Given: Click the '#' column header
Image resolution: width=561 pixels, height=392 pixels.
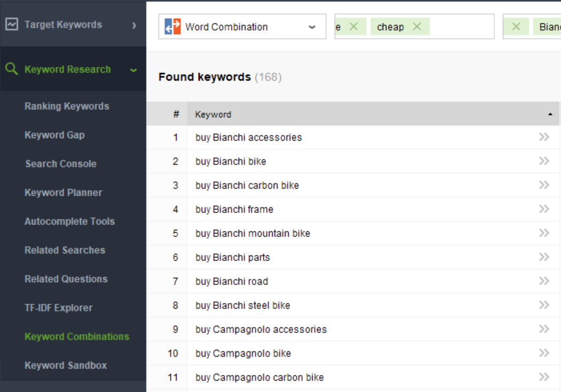Looking at the screenshot, I should coord(176,114).
